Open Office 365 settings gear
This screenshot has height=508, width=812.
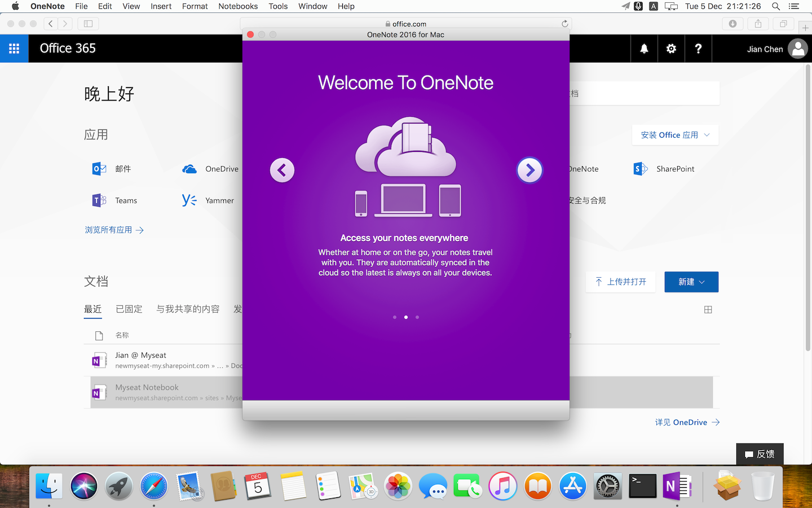click(x=671, y=49)
